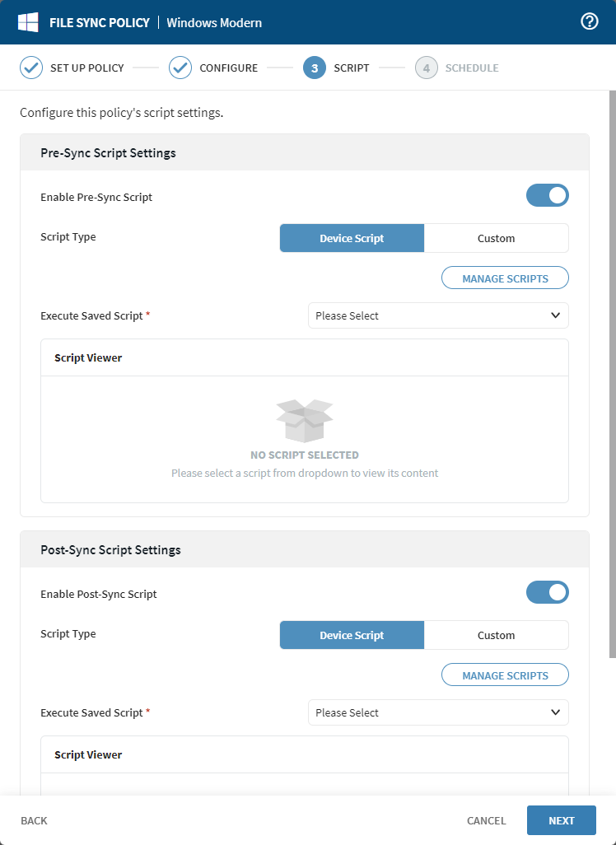
Task: Open the Post-Sync Execute Saved Script dropdown
Action: pos(437,712)
